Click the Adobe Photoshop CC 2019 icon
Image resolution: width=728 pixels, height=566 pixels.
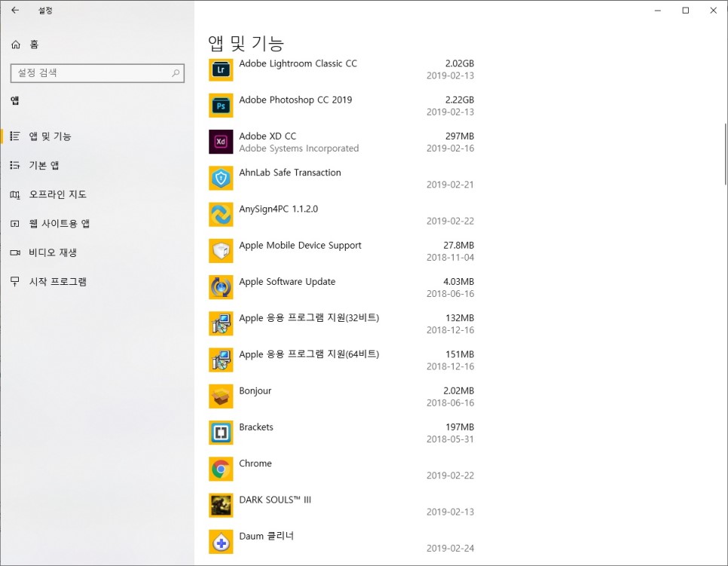click(221, 106)
